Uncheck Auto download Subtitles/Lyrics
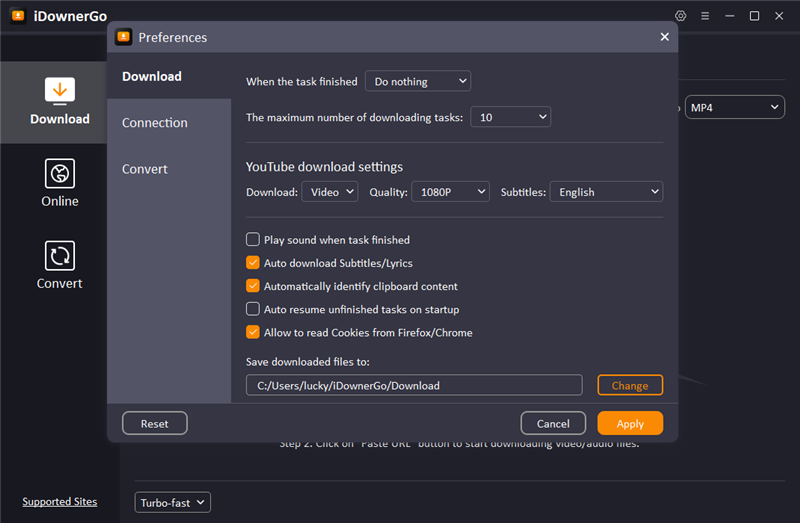 [x=253, y=263]
